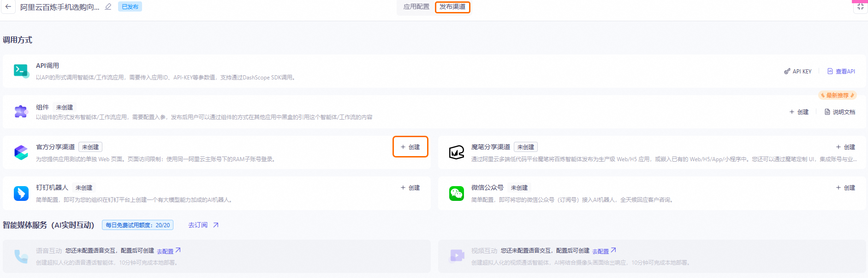Click the 钉钉机器人 DingTalk icon
868x278 pixels.
(x=21, y=193)
